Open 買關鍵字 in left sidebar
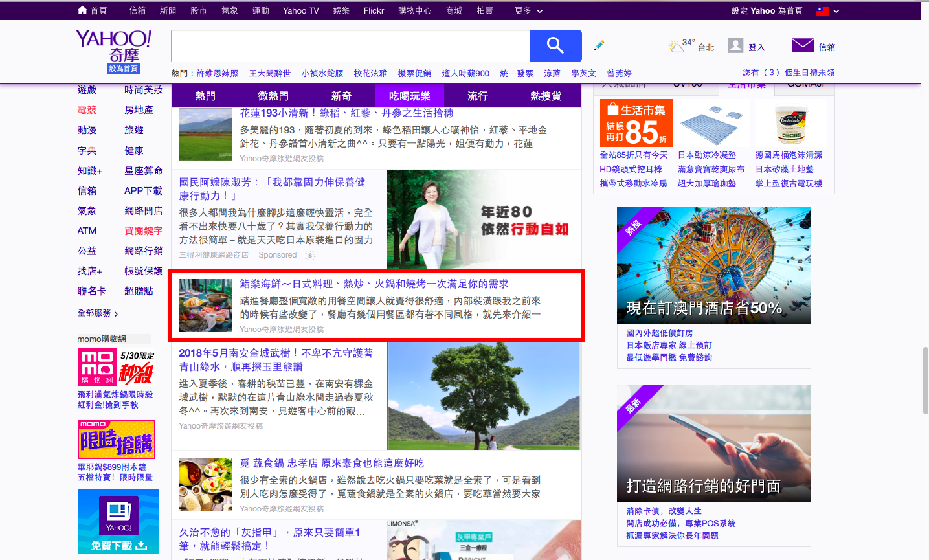929x560 pixels. click(144, 230)
